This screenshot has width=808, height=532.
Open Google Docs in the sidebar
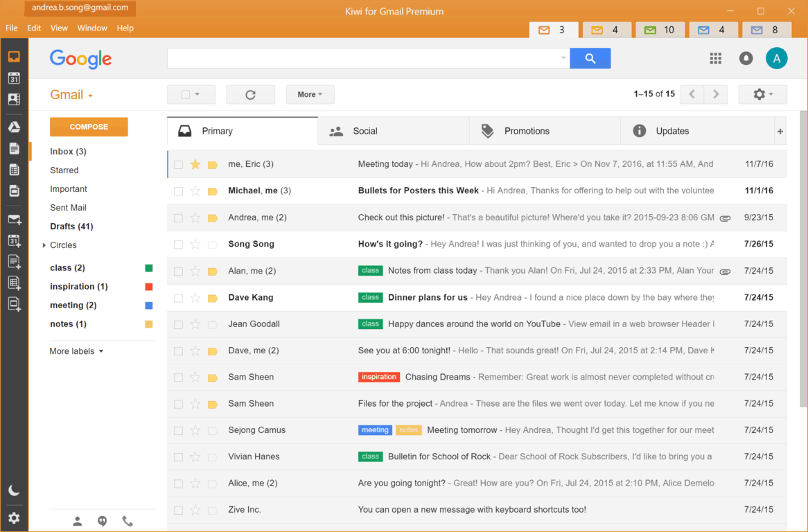tap(14, 148)
